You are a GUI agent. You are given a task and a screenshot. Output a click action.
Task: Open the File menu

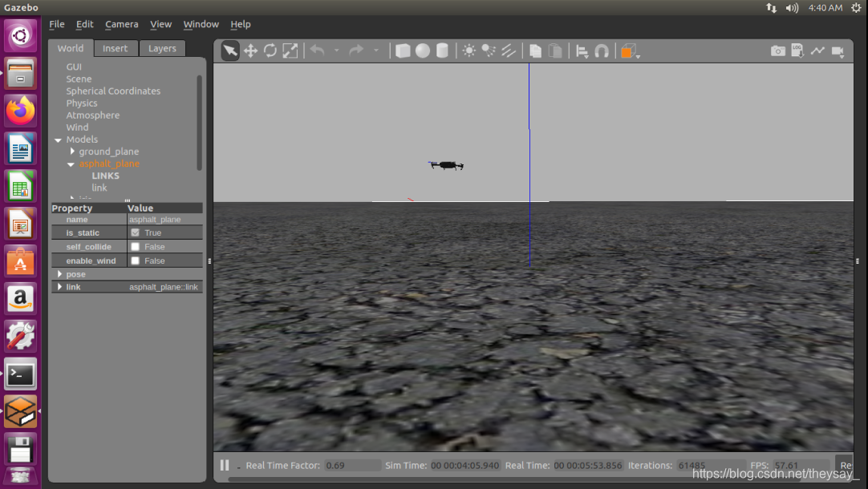pyautogui.click(x=56, y=24)
